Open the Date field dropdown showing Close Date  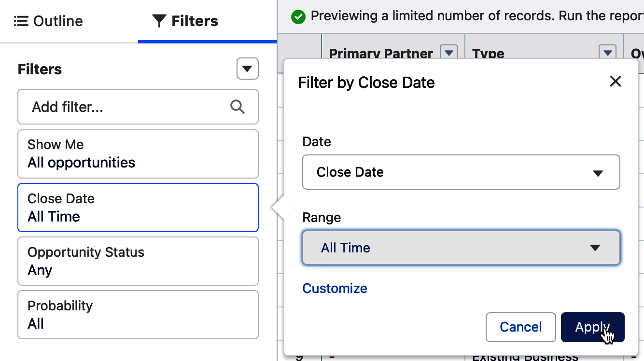click(461, 172)
